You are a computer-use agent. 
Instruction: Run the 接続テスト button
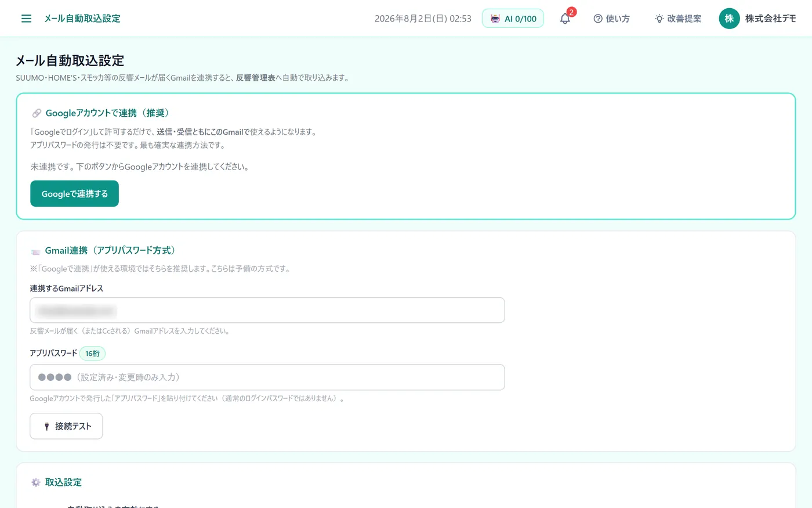[x=66, y=426]
